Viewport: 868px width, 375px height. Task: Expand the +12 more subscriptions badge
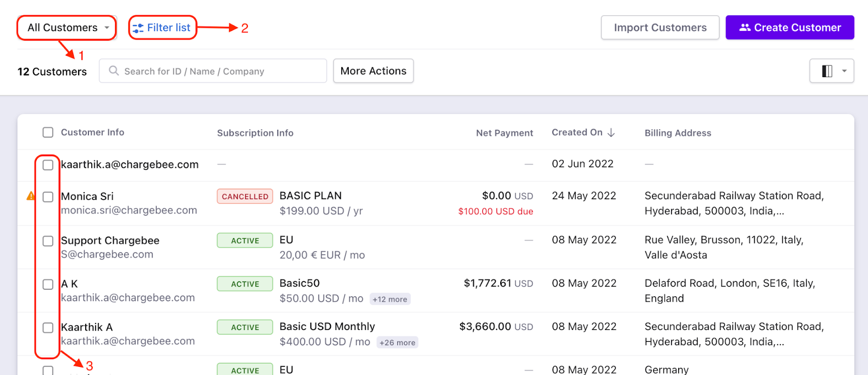click(x=390, y=299)
